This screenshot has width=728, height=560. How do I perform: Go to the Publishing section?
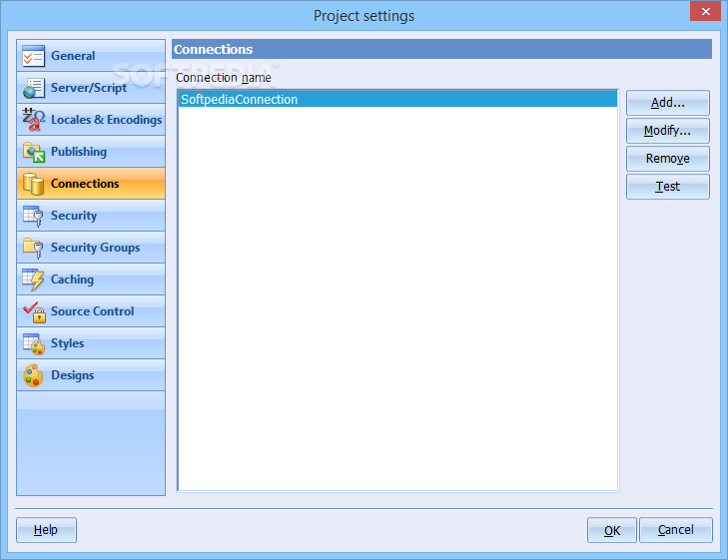pos(91,152)
